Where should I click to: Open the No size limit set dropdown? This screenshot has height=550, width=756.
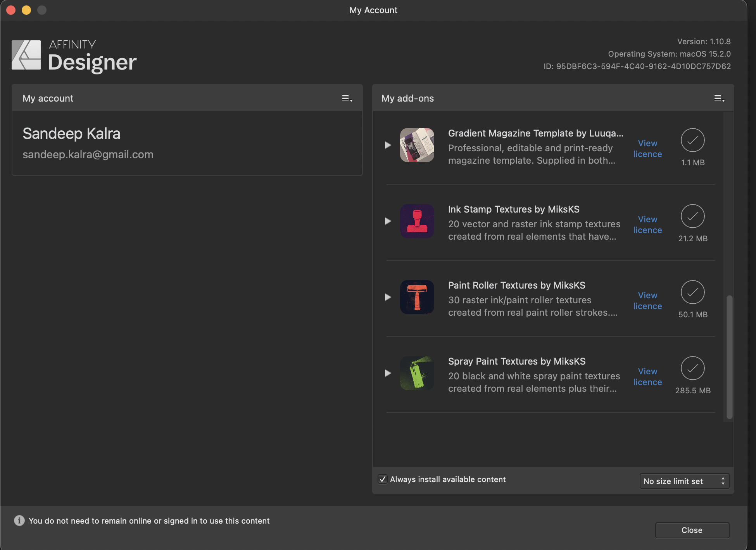(x=684, y=481)
